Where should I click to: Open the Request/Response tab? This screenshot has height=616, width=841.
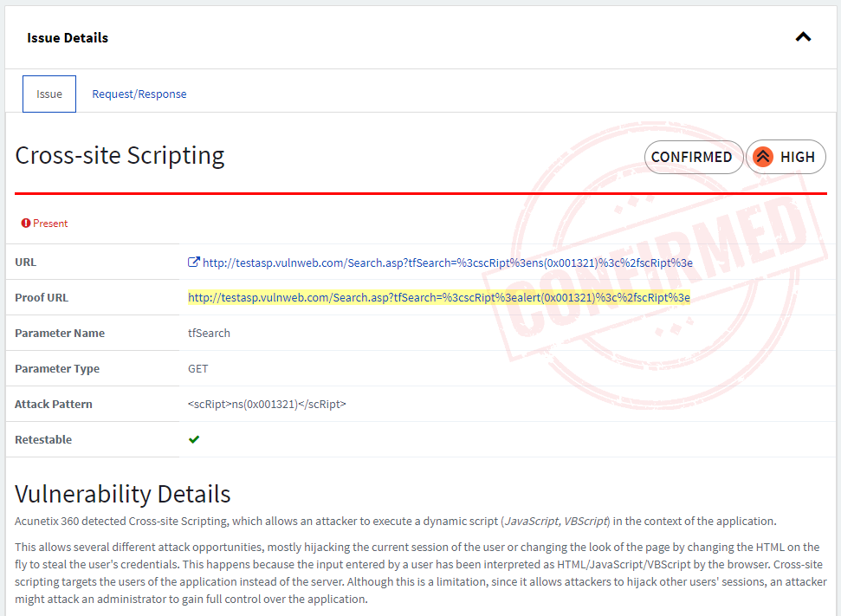pos(139,94)
